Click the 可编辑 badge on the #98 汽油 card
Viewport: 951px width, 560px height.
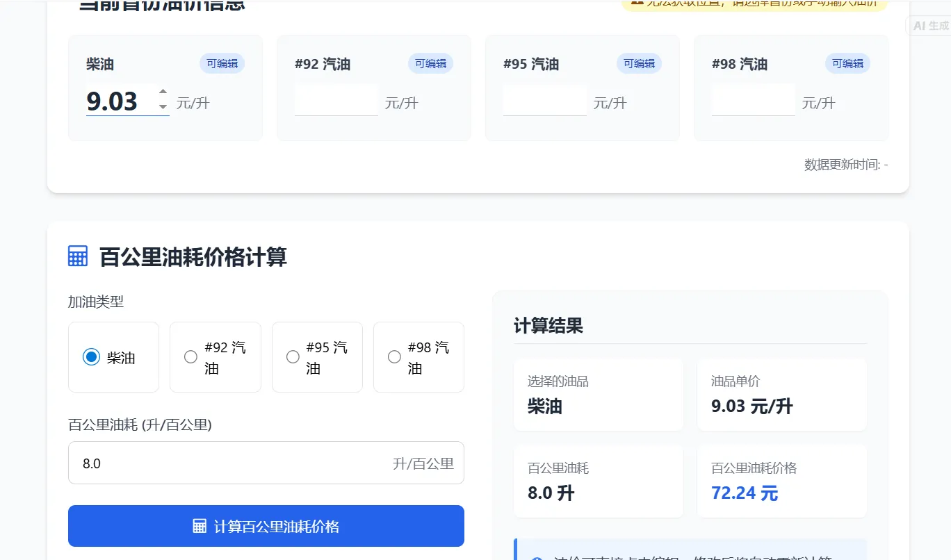coord(847,63)
